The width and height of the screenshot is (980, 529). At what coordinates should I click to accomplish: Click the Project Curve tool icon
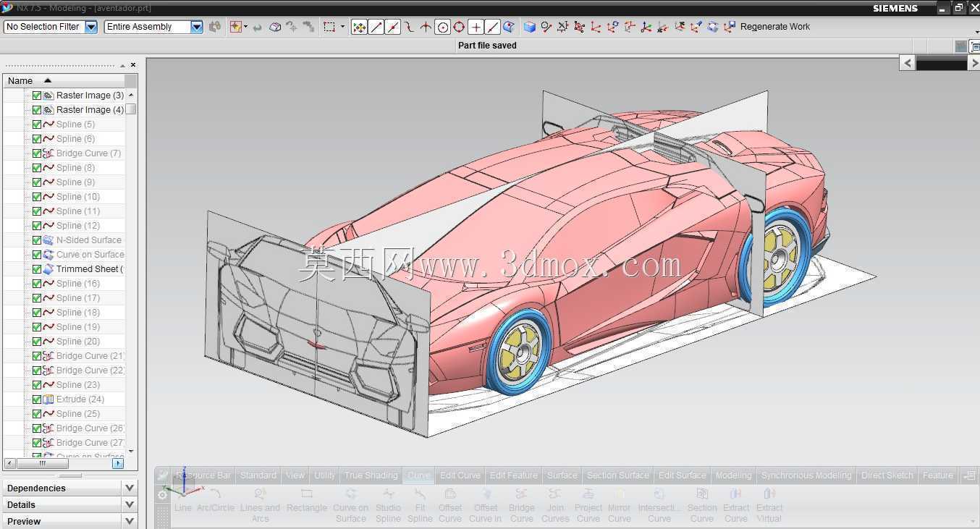tap(588, 494)
